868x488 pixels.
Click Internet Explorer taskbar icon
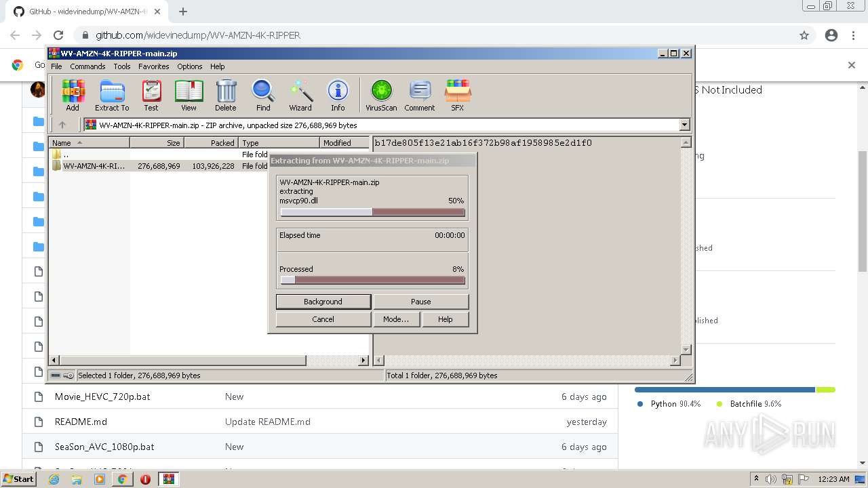pos(54,479)
